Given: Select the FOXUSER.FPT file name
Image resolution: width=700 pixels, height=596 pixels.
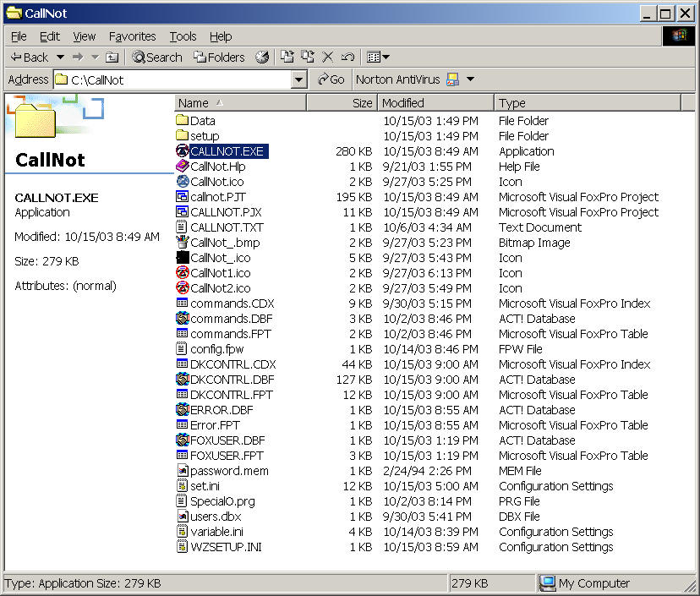Looking at the screenshot, I should point(227,456).
